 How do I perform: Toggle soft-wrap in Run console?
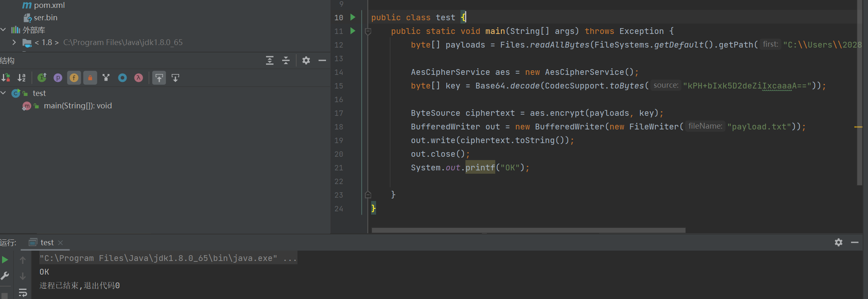coord(23,292)
